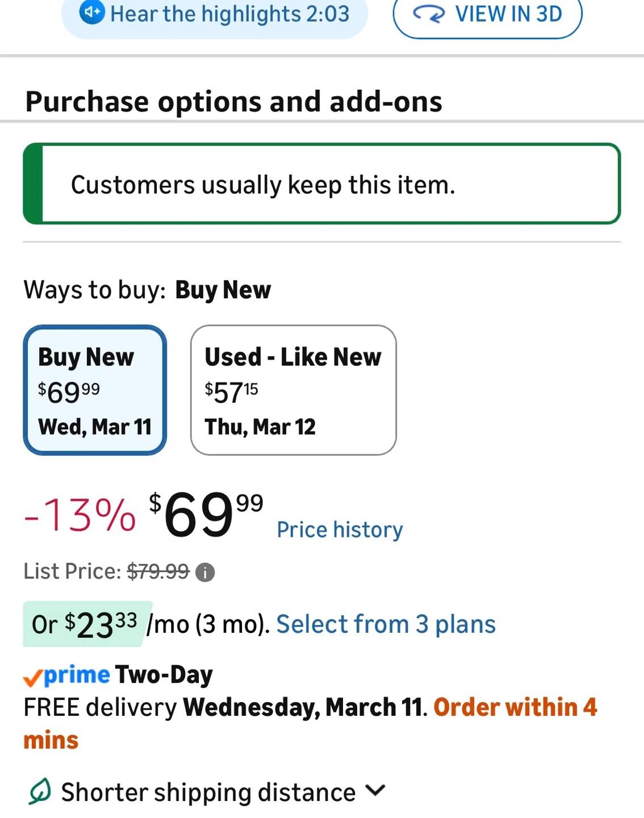This screenshot has width=644, height=818.
Task: Expand the Shorter shipping distance chevron
Action: [375, 790]
